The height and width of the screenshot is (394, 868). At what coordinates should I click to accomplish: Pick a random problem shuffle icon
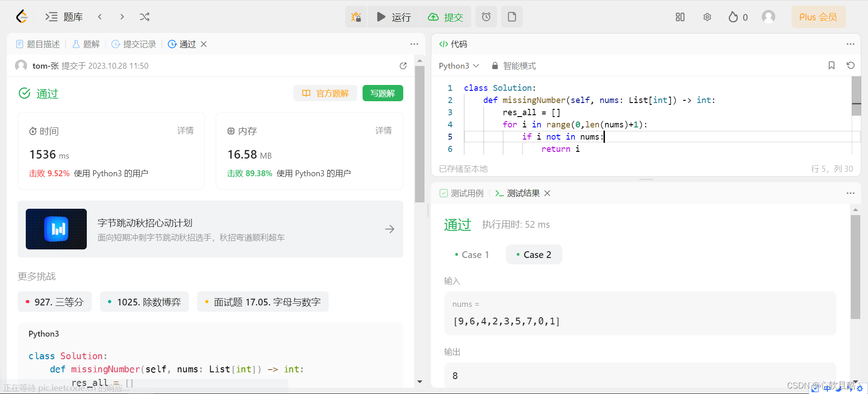pyautogui.click(x=145, y=17)
